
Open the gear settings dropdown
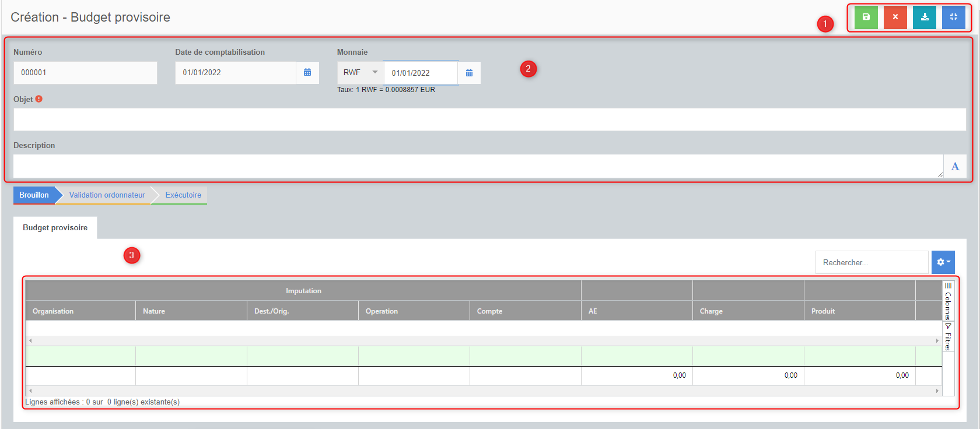pos(943,262)
